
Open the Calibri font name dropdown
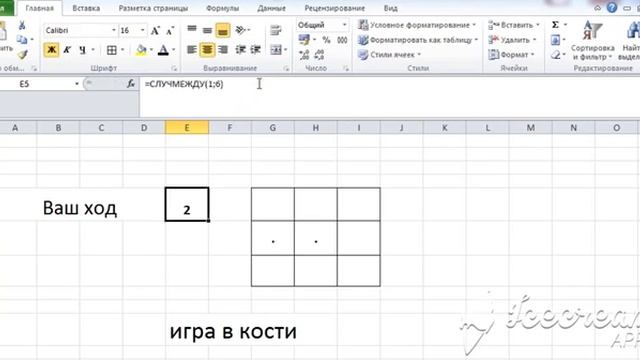tap(114, 30)
